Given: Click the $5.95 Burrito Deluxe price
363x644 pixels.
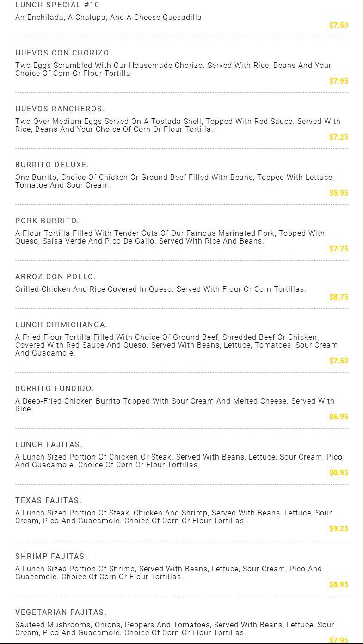Looking at the screenshot, I should coord(338,193).
